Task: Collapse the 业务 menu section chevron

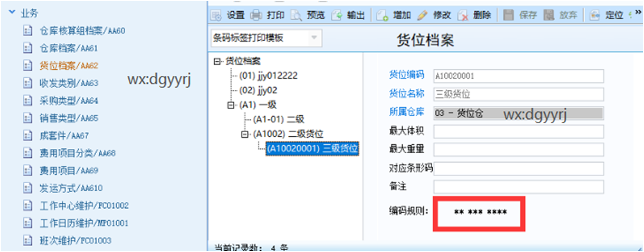Action: pyautogui.click(x=12, y=13)
